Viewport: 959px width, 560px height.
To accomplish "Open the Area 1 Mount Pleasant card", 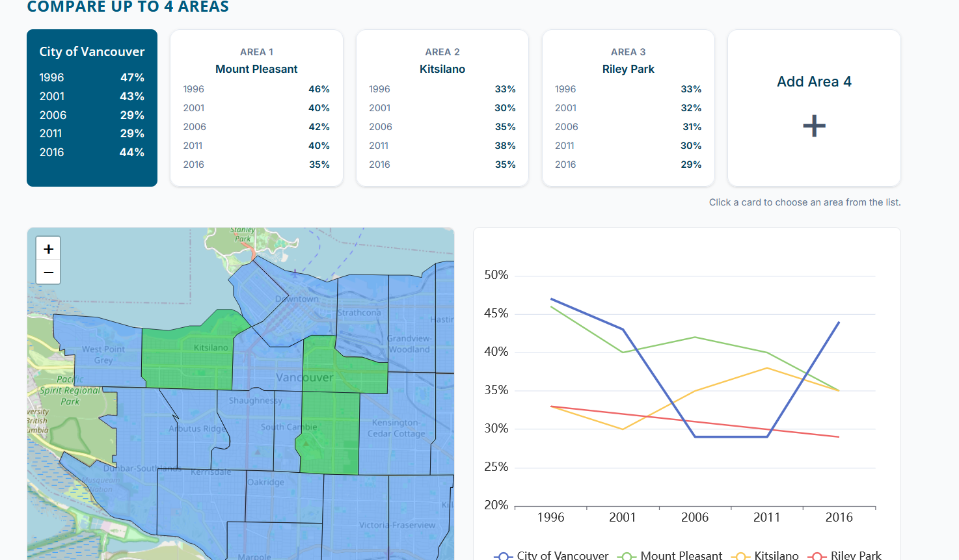I will [x=256, y=108].
